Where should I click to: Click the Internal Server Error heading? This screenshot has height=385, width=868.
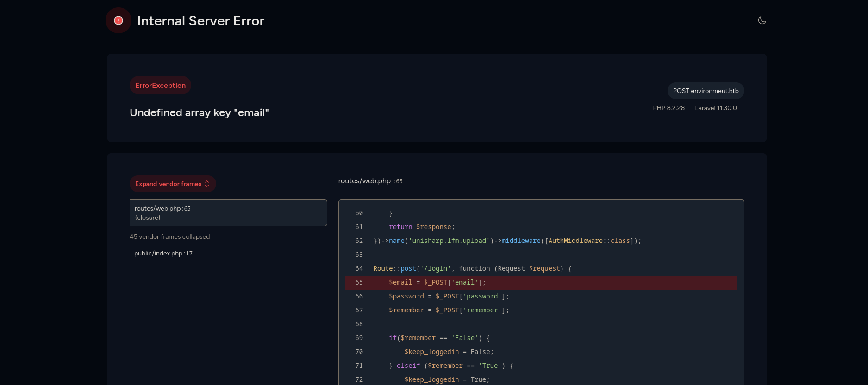point(200,21)
